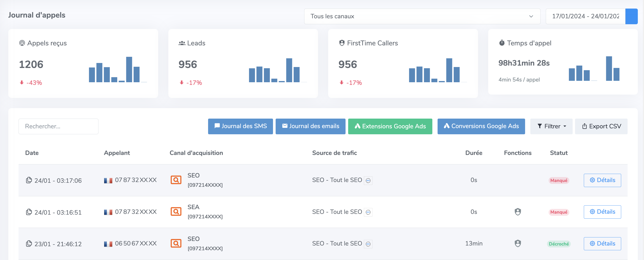Click the first-time caller shield in 03:16:51 row

click(x=518, y=212)
